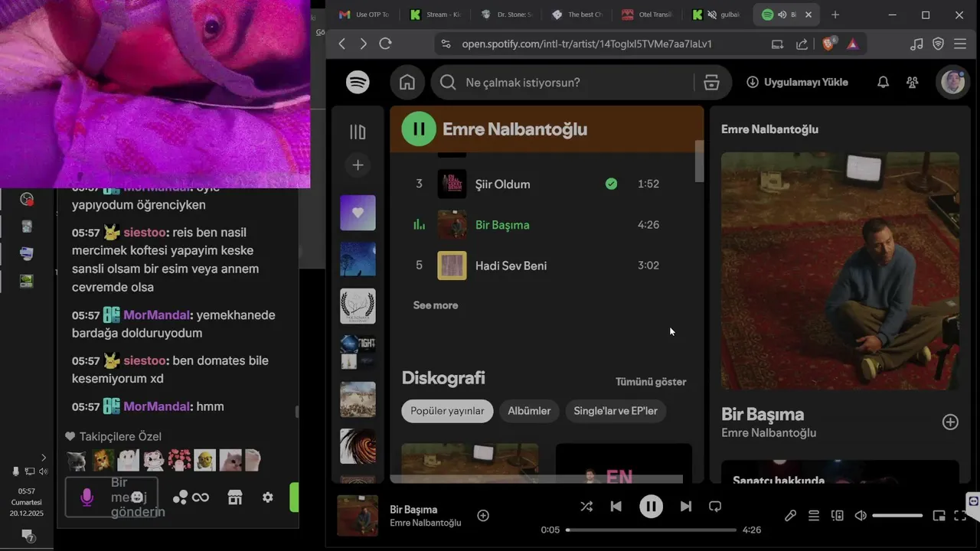Add Bir Başıma to Liked Songs in right panel
The height and width of the screenshot is (551, 980).
point(950,422)
